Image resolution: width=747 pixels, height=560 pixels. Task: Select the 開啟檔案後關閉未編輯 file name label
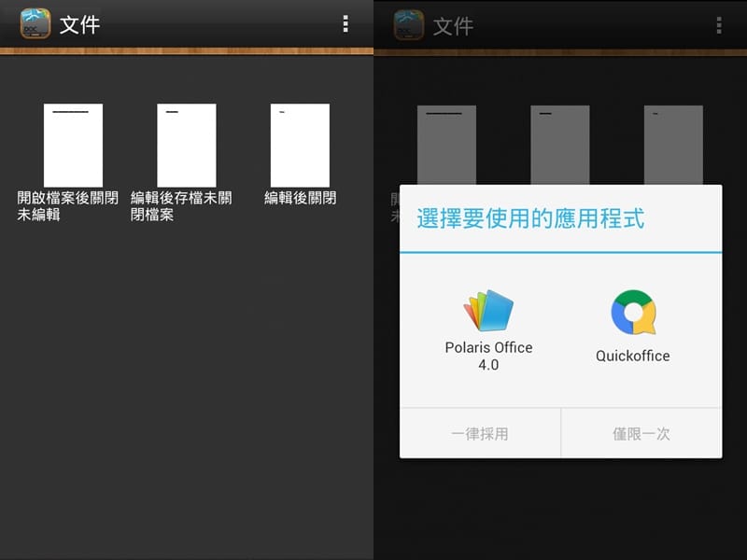(x=67, y=205)
